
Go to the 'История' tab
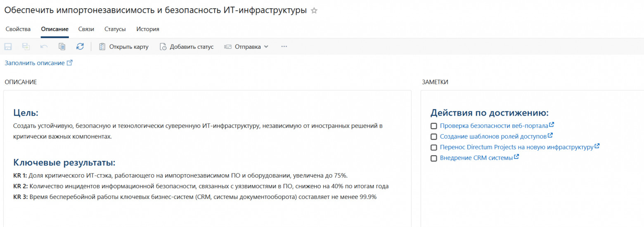(x=148, y=29)
